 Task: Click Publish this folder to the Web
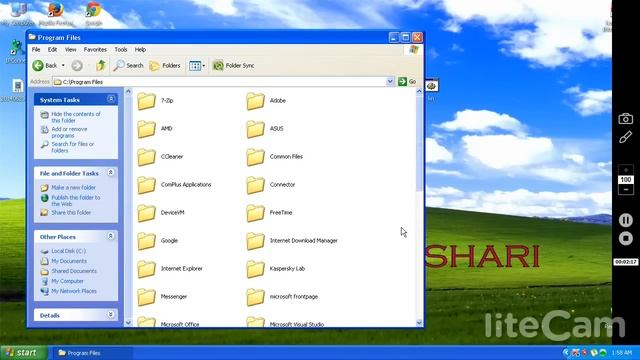coord(76,200)
